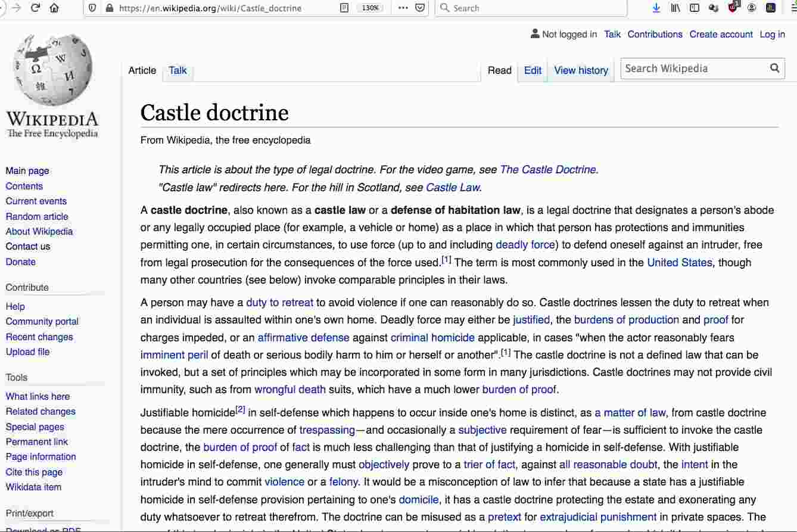Open the Edit tab
The width and height of the screenshot is (797, 532).
[x=533, y=70]
